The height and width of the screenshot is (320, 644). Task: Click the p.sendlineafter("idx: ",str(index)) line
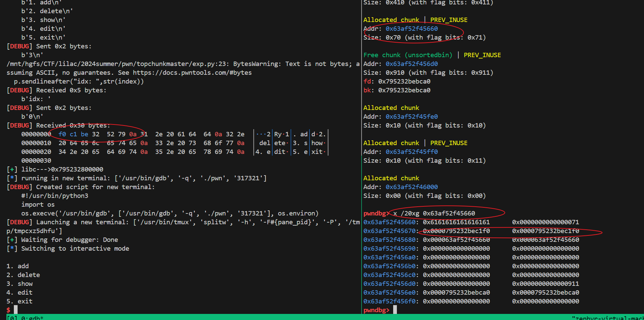[79, 82]
